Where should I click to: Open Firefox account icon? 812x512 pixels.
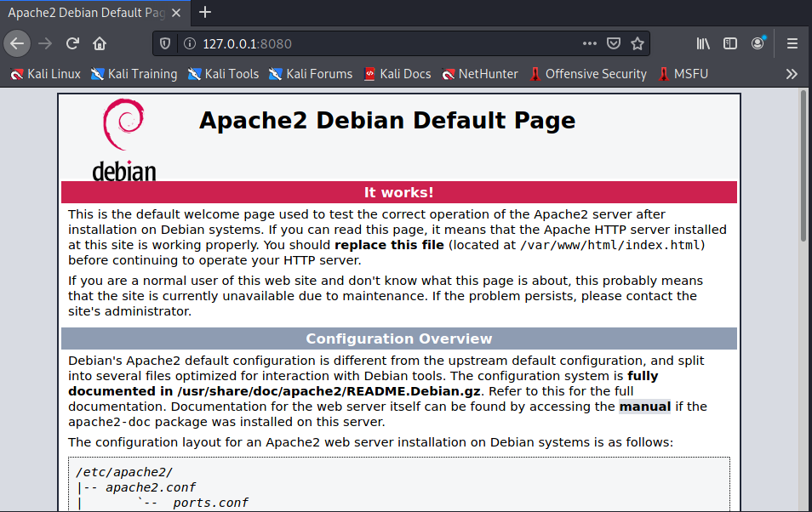(758, 43)
